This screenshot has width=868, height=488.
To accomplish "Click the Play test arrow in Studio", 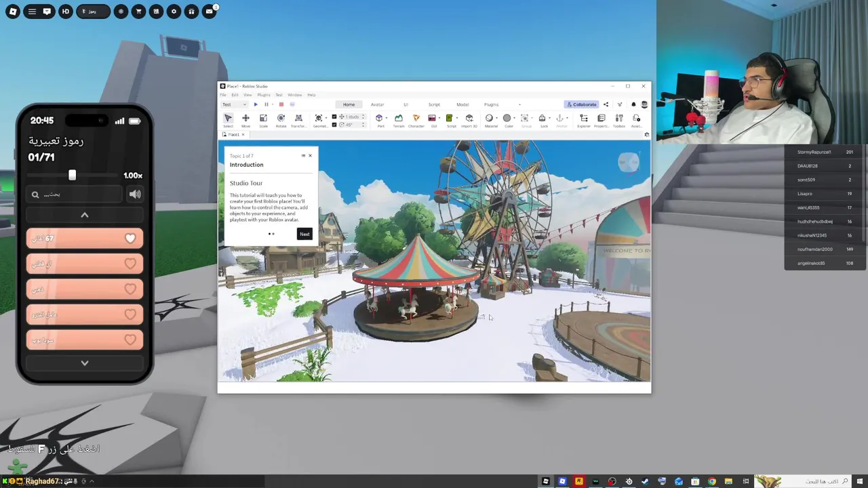I will coord(256,104).
